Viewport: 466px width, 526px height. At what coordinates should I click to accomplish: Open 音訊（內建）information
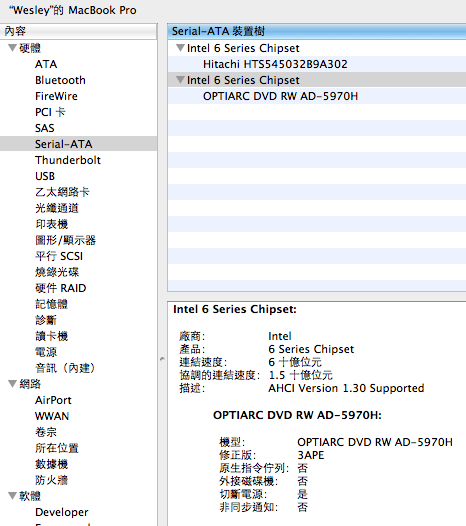(x=65, y=368)
